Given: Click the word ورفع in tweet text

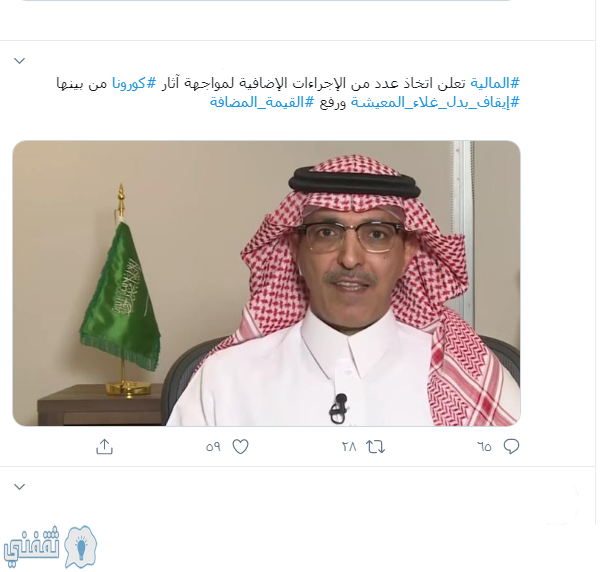Looking at the screenshot, I should click(333, 103).
